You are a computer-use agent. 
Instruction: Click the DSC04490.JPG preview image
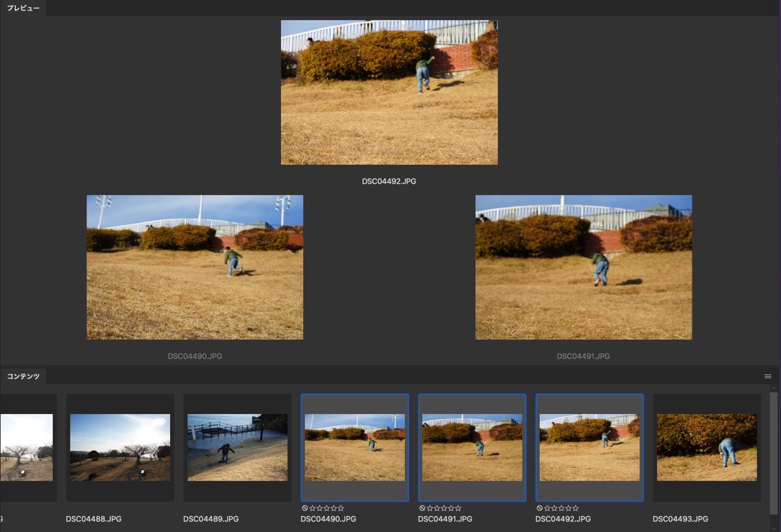[x=195, y=267]
